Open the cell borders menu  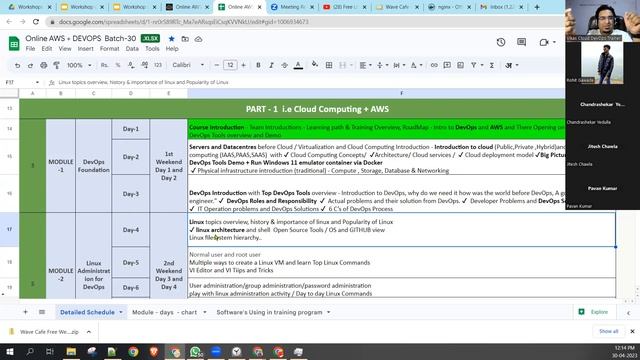329,65
